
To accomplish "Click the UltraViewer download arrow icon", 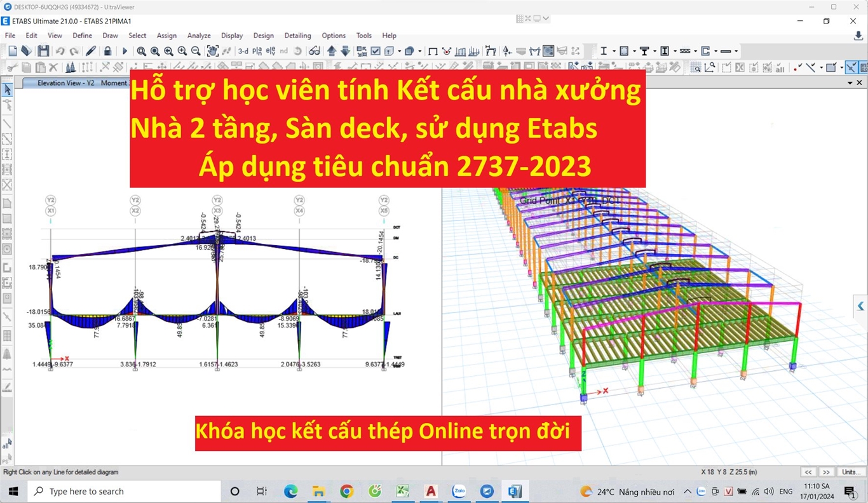I will point(858,36).
